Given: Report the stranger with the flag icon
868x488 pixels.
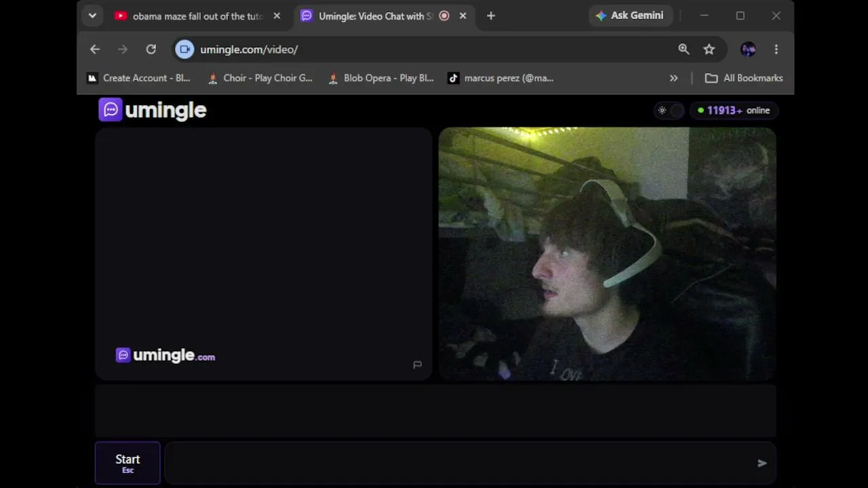Looking at the screenshot, I should (417, 365).
